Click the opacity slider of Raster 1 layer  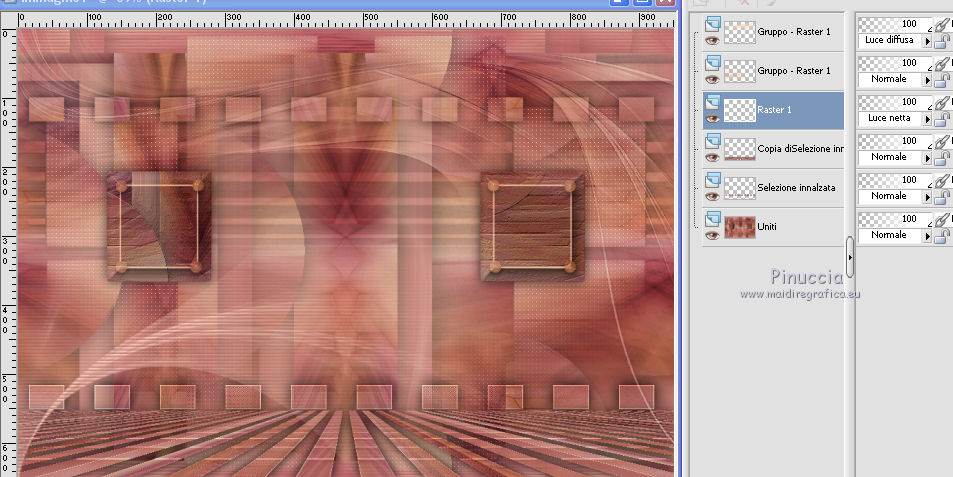point(895,103)
